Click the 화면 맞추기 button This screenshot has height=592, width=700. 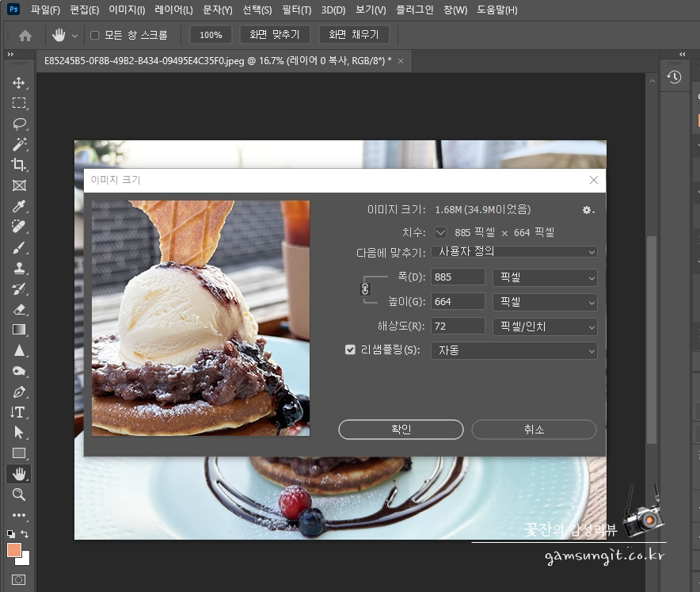coord(275,35)
